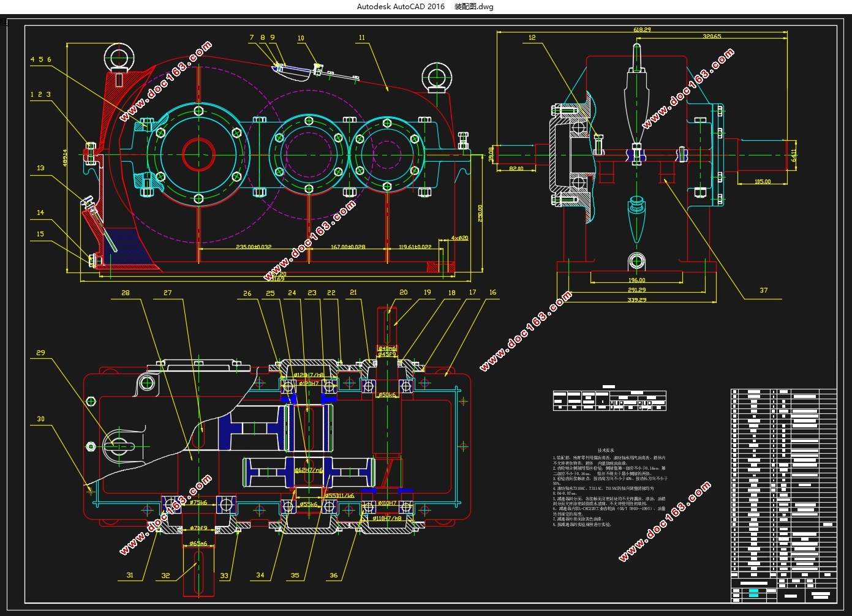Select the 82.00 shaft length dimension
Screen dimensions: 852x616
(516, 168)
